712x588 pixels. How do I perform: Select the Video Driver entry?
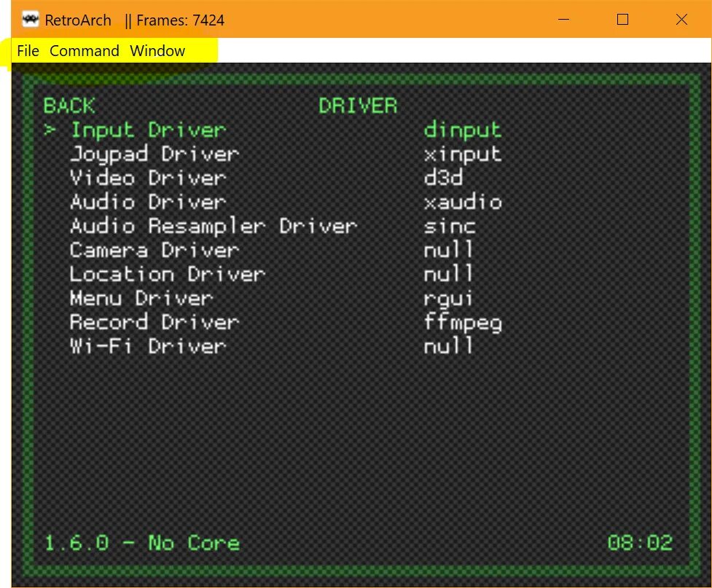pyautogui.click(x=148, y=178)
